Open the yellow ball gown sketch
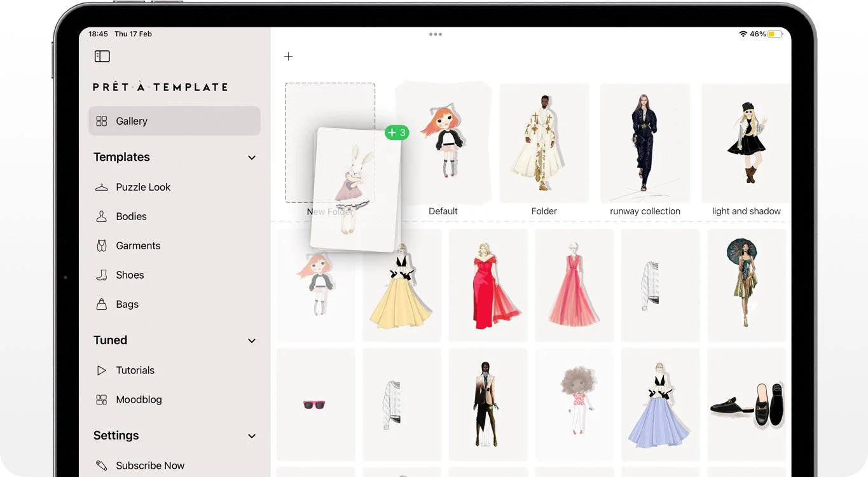The width and height of the screenshot is (868, 477). point(402,286)
